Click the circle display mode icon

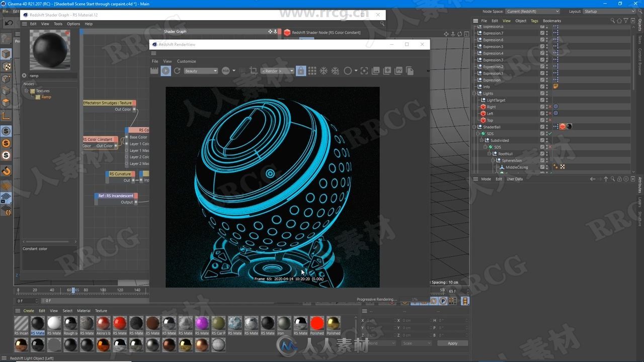348,71
